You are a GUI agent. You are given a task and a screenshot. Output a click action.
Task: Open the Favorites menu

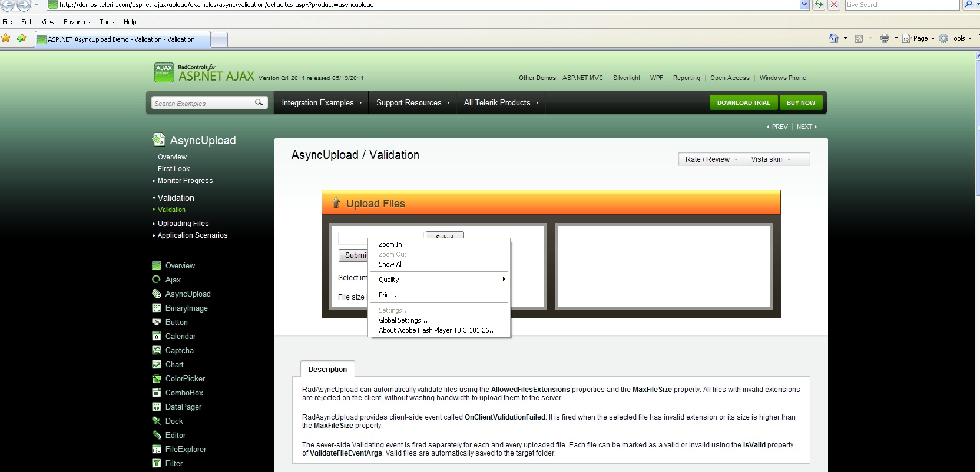coord(77,22)
